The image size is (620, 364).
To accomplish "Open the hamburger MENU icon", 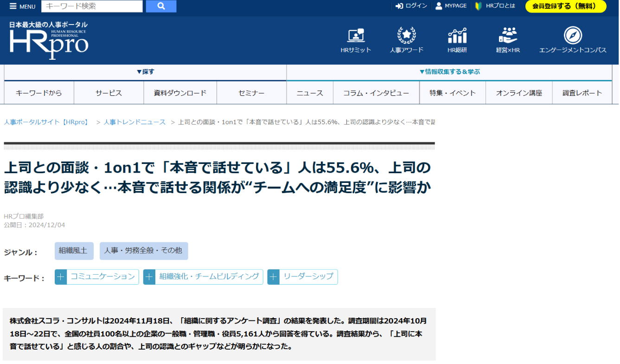I will (x=13, y=6).
